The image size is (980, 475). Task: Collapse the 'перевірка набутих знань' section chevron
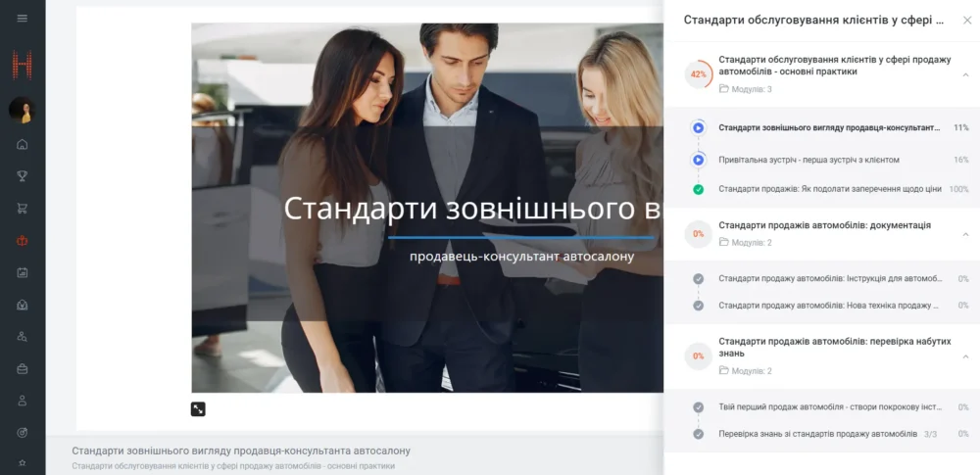click(x=965, y=356)
